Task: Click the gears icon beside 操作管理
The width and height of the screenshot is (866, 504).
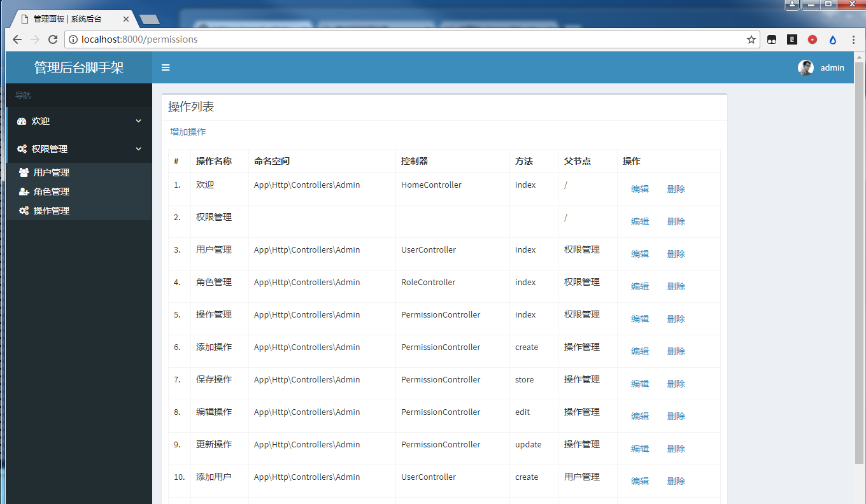Action: [x=24, y=211]
